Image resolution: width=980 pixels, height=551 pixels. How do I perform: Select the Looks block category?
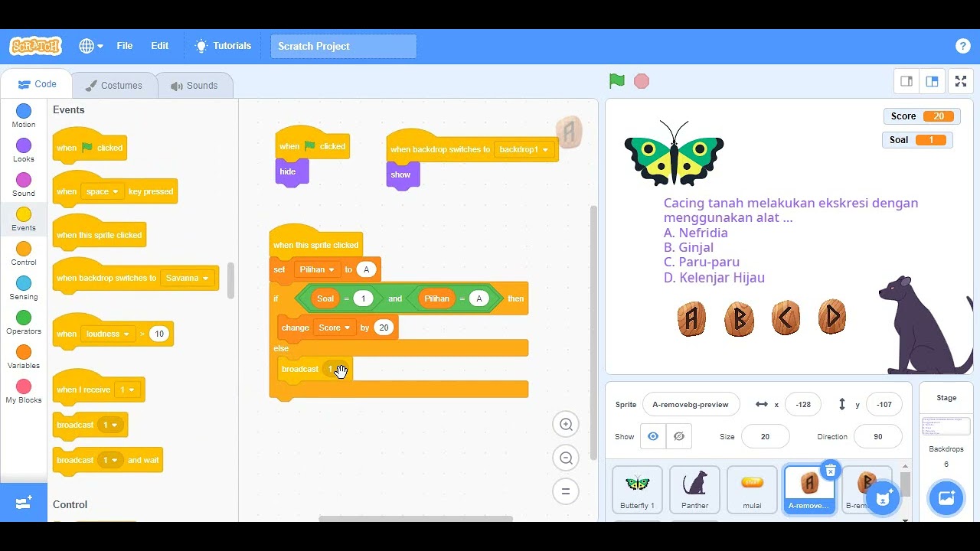pyautogui.click(x=24, y=151)
